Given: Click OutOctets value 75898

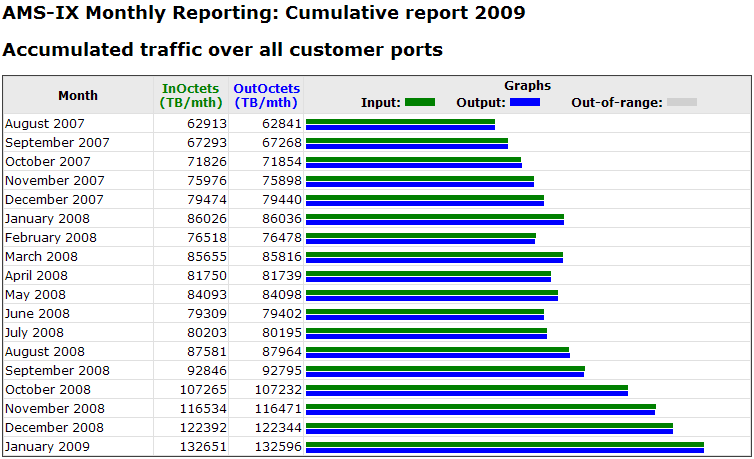Looking at the screenshot, I should tap(282, 181).
